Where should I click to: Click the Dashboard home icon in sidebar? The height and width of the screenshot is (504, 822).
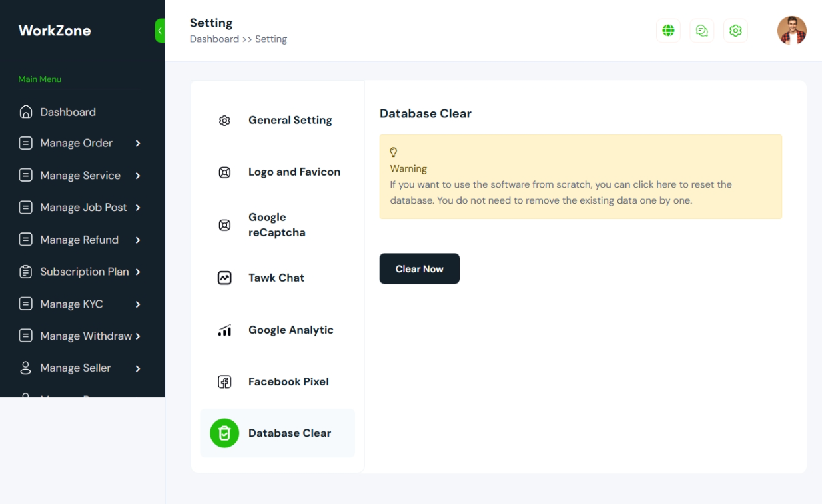[26, 112]
